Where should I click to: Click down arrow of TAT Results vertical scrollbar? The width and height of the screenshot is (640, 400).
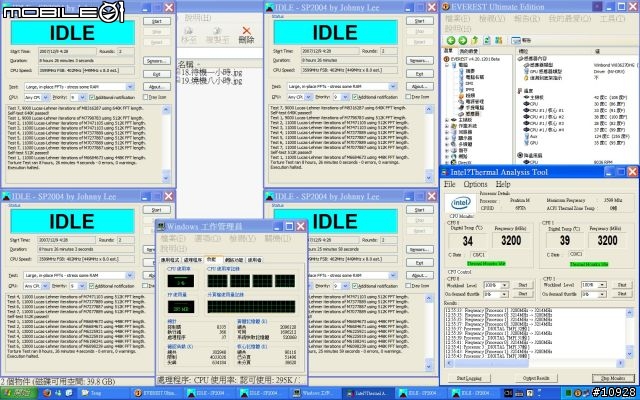click(x=629, y=355)
